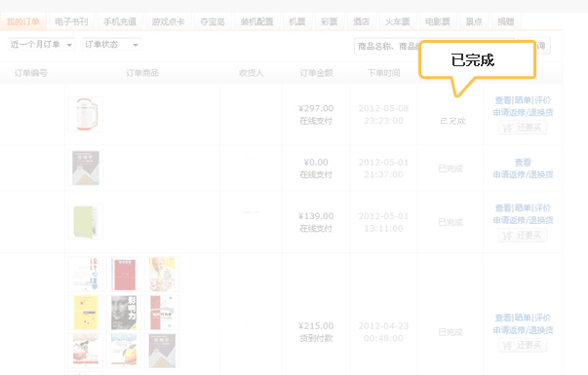Screen dimensions: 588x375
Task: Open the green case thumbnail in ¥139.00 order
Action: [86, 222]
